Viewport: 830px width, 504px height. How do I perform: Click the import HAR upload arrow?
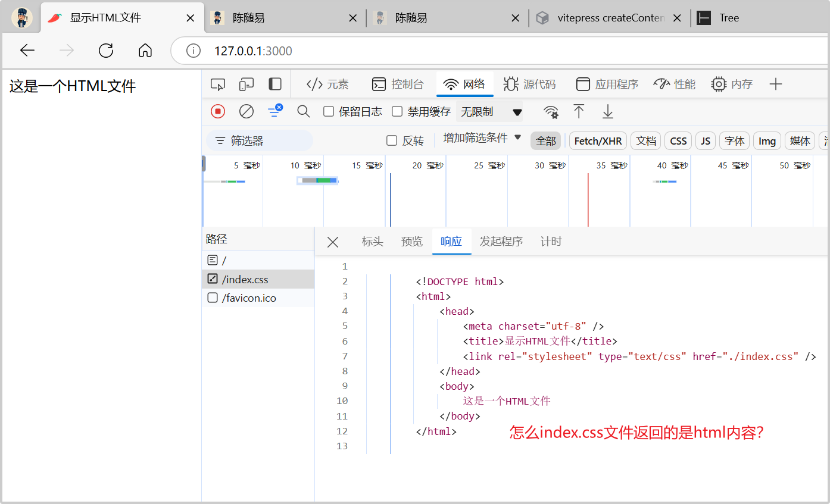(x=579, y=111)
